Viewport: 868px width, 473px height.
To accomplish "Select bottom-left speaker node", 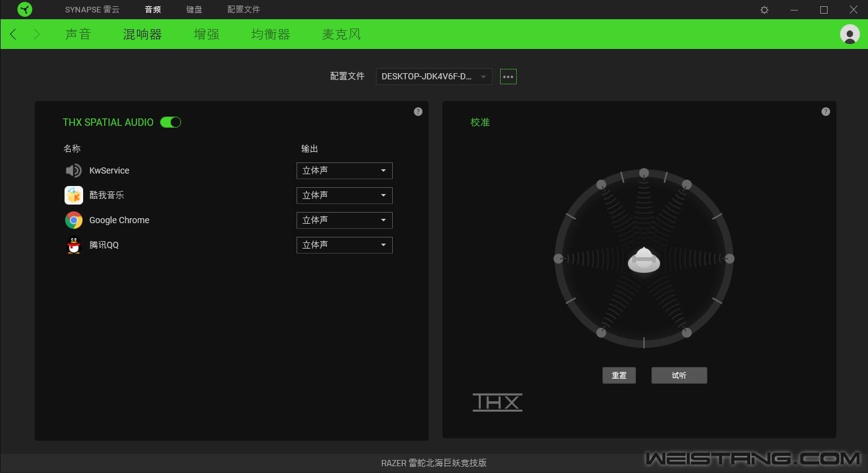I will pyautogui.click(x=601, y=333).
